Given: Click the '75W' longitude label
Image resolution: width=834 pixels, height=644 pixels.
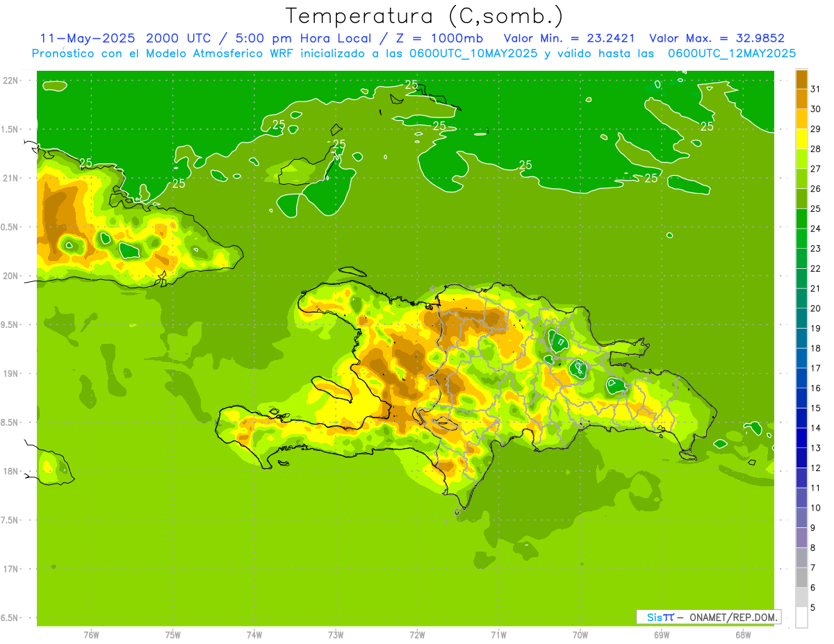Looking at the screenshot, I should click(173, 634).
